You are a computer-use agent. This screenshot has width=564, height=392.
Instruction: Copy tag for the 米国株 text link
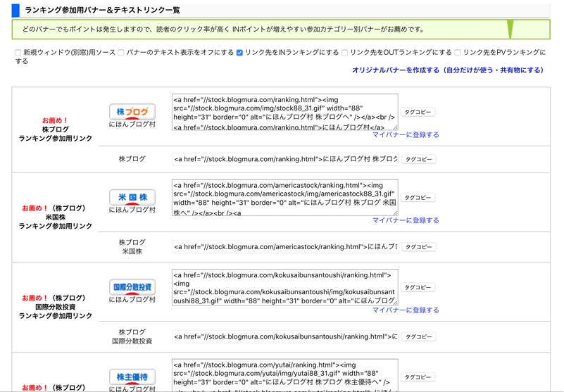click(x=419, y=247)
